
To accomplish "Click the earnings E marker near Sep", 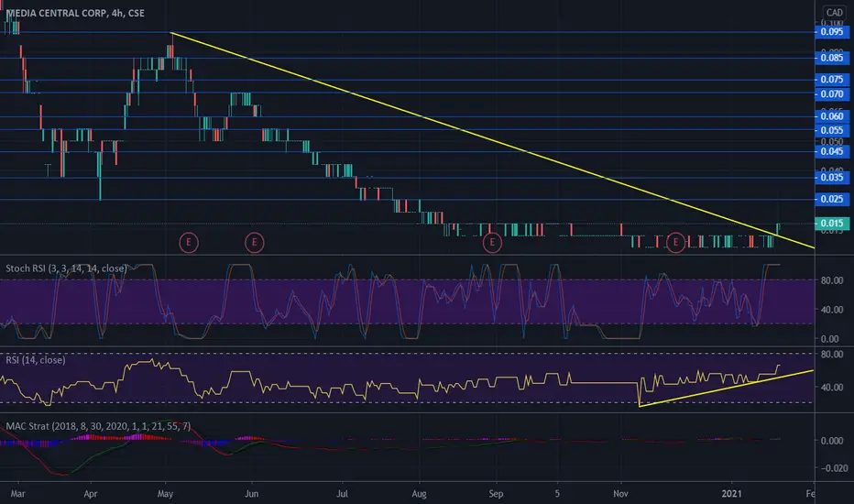I will 492,243.
